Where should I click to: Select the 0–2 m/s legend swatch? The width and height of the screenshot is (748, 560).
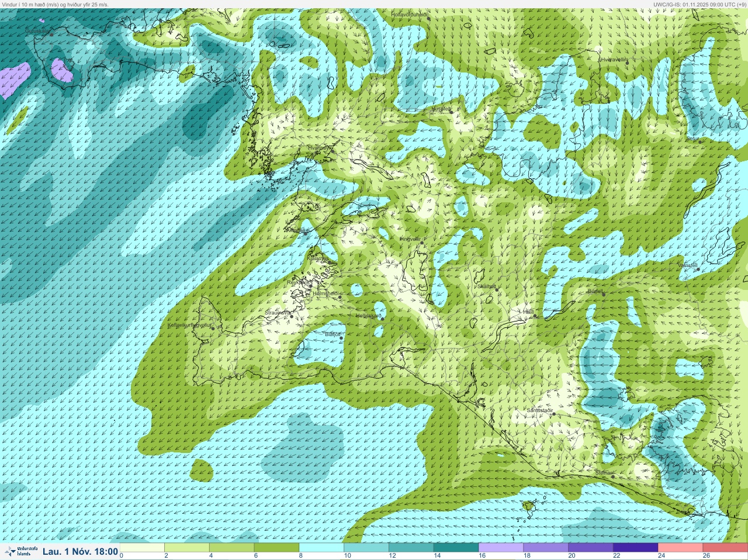coord(142,547)
